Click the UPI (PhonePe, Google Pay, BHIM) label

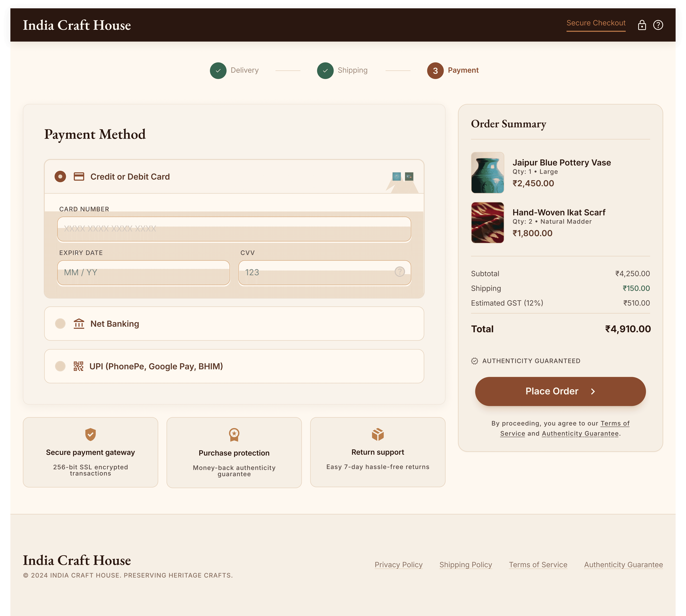(x=156, y=367)
